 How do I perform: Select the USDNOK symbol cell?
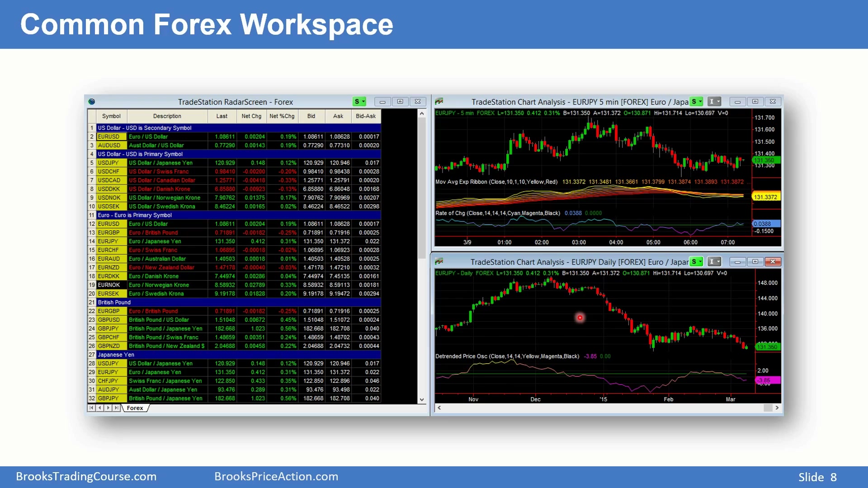point(111,198)
